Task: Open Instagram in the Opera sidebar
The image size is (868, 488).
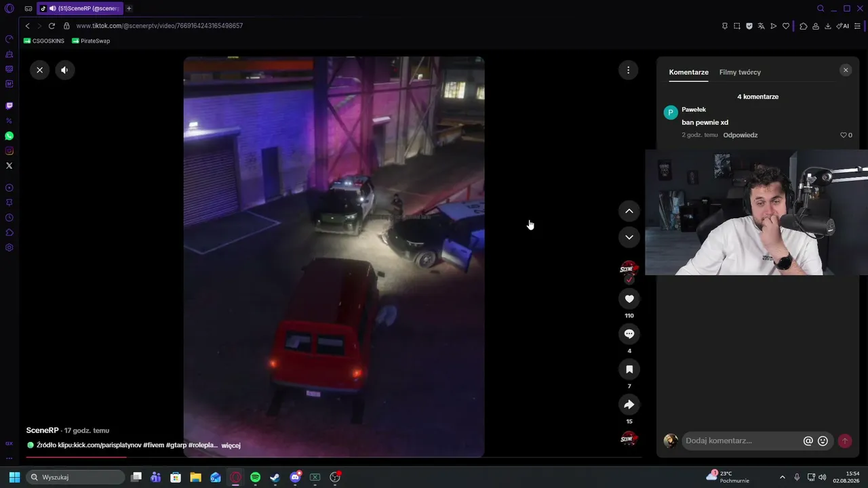Action: 9,150
